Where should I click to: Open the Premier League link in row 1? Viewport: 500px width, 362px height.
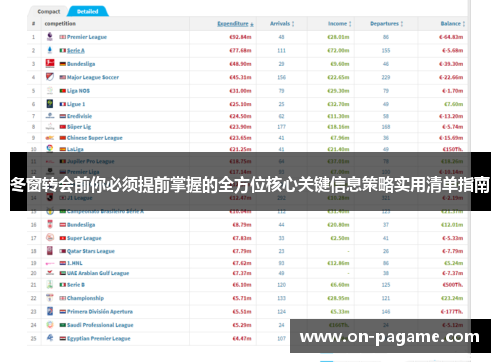[87, 37]
